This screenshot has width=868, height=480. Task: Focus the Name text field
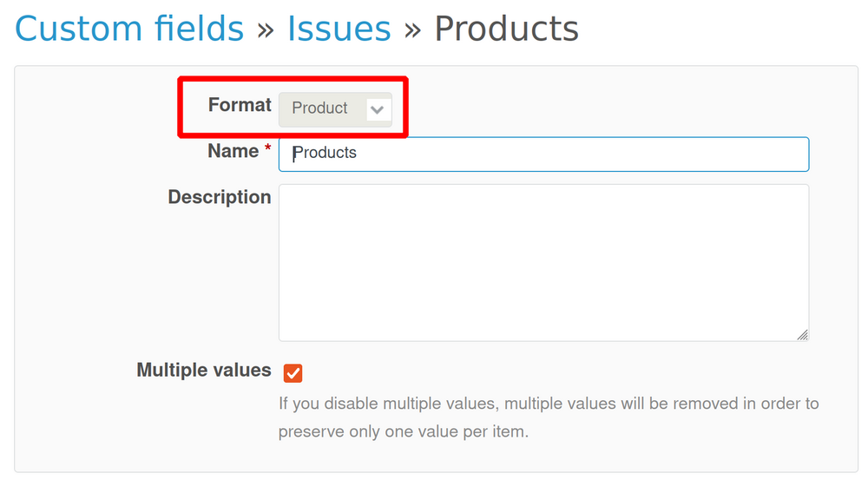[543, 154]
